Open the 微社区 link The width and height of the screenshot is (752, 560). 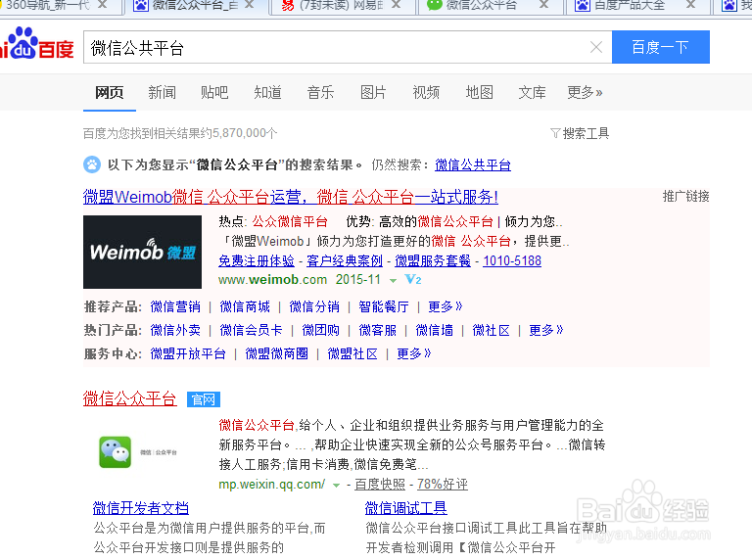pos(491,330)
